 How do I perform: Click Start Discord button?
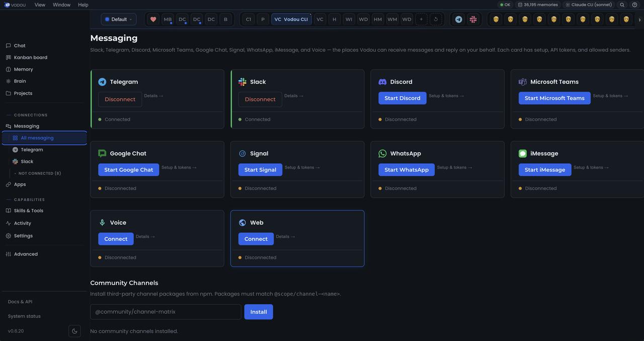[403, 98]
